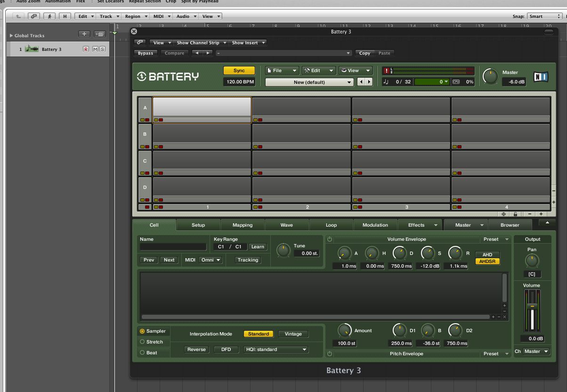Click the waveform X reset icon
The image size is (567, 392).
click(x=504, y=317)
